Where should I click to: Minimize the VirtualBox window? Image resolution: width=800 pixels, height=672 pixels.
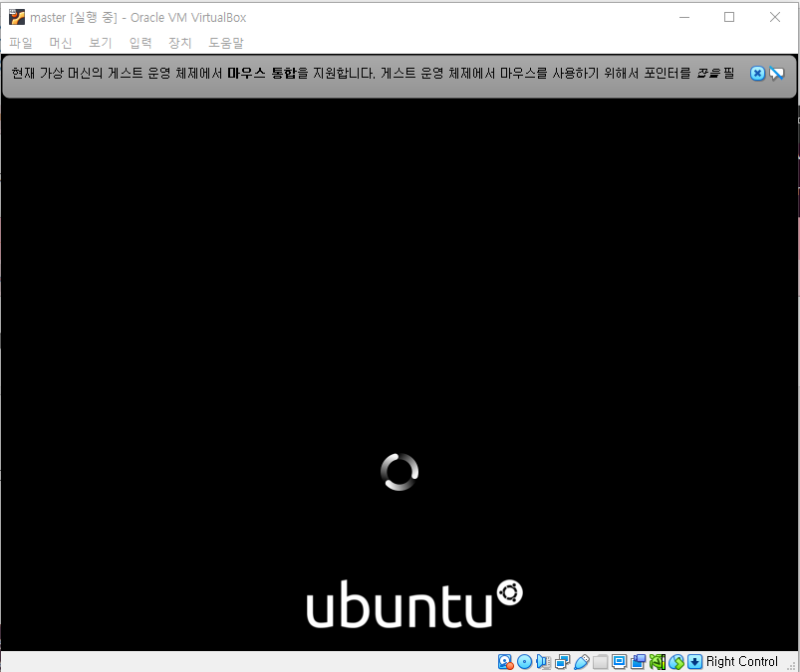coord(684,17)
